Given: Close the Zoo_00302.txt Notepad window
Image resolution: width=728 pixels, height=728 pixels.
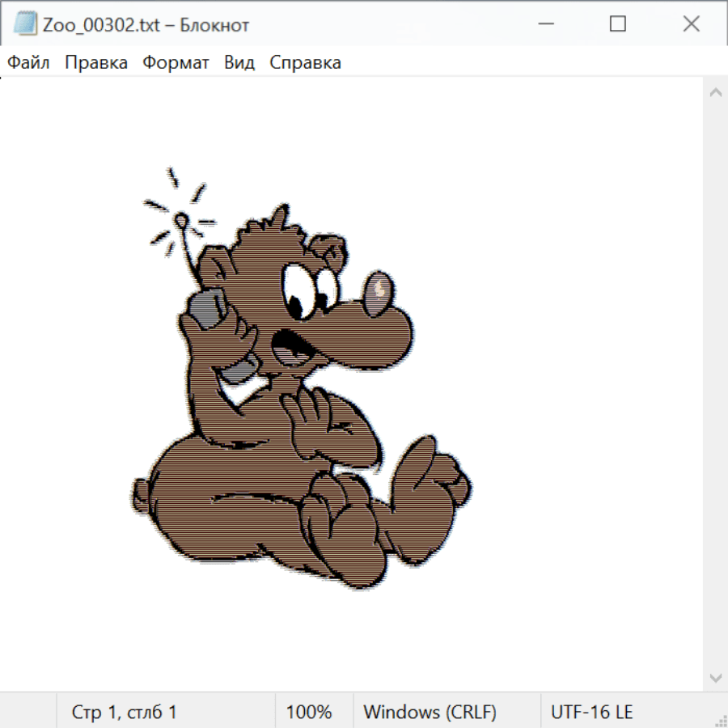Looking at the screenshot, I should pyautogui.click(x=691, y=24).
